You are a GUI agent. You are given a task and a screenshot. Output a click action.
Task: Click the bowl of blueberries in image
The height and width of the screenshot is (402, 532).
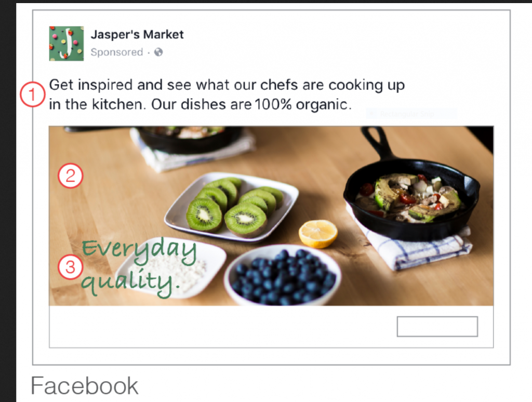[283, 275]
